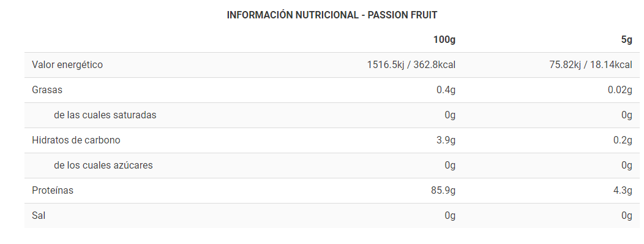Select the 5g column header
The image size is (644, 244).
[626, 40]
